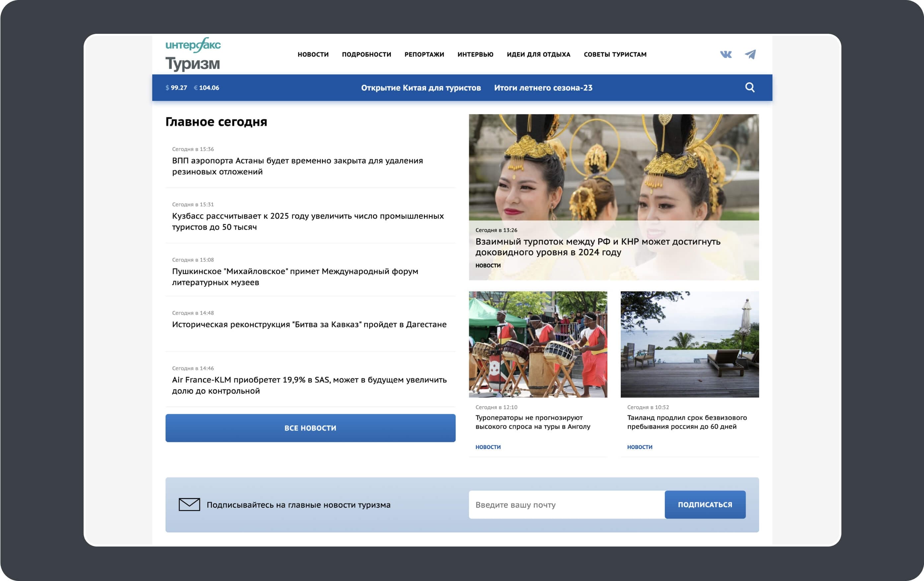Click the envelope icon next to subscription text

pos(189,504)
